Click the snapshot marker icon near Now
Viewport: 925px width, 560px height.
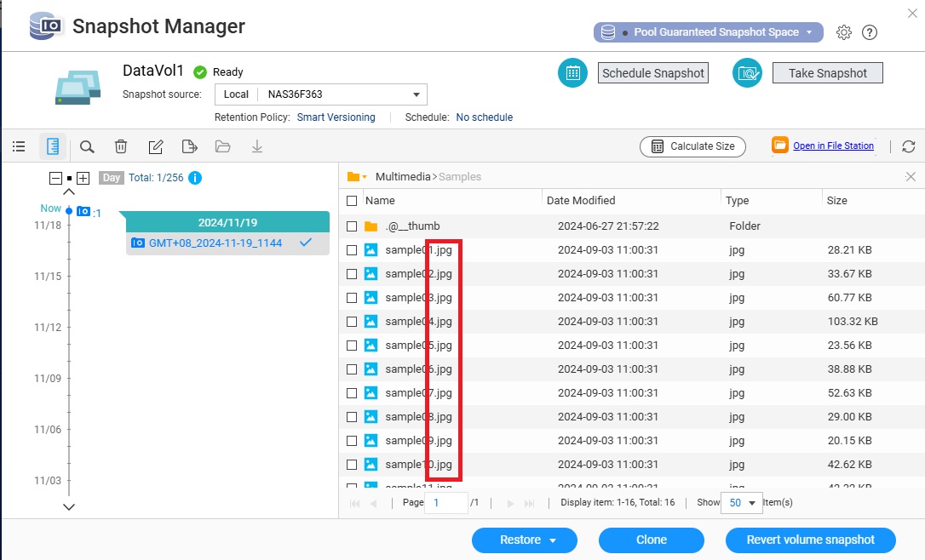(x=83, y=211)
